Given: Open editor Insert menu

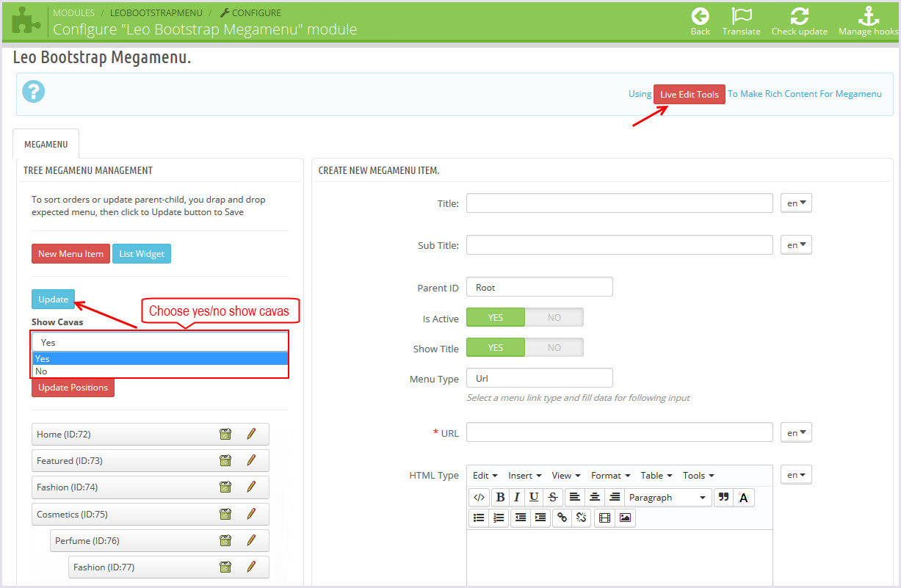Looking at the screenshot, I should coord(525,475).
